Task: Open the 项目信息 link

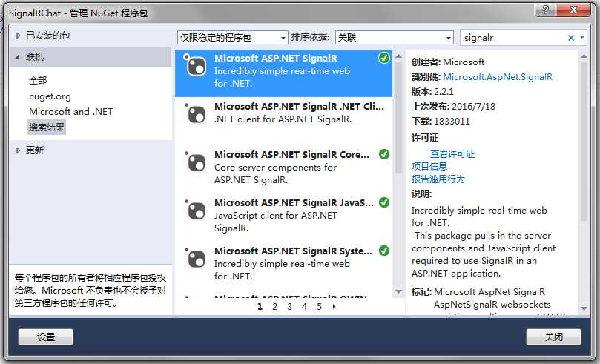Action: (x=429, y=166)
